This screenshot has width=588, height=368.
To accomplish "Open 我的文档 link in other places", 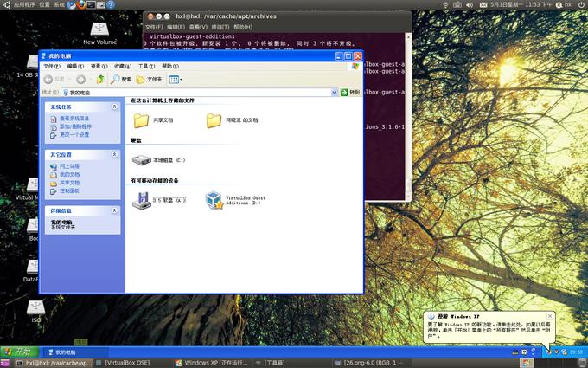I will pos(69,175).
